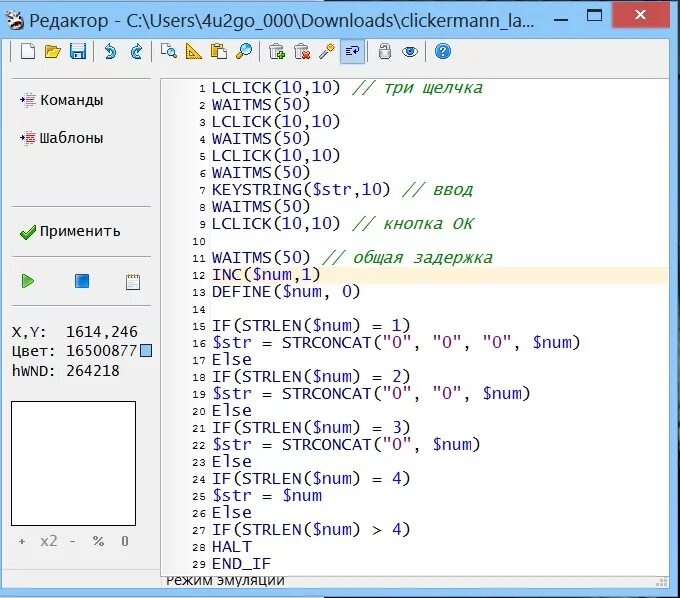The image size is (680, 598).
Task: Open the blue help question mark
Action: (443, 52)
